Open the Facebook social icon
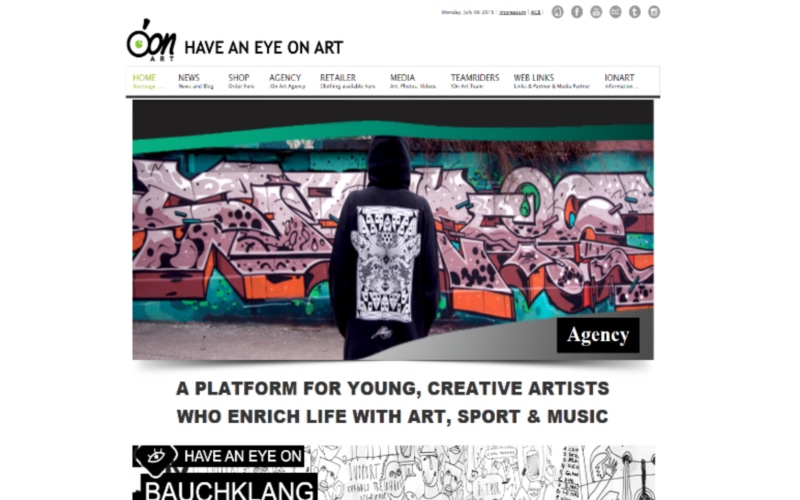Screen dimensions: 800x500 tap(577, 12)
